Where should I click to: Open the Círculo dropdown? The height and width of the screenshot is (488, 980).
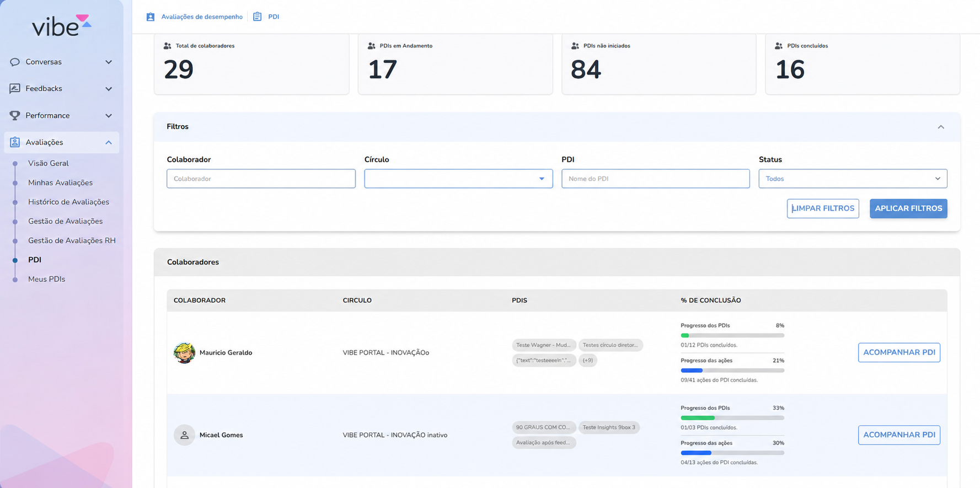pyautogui.click(x=458, y=179)
